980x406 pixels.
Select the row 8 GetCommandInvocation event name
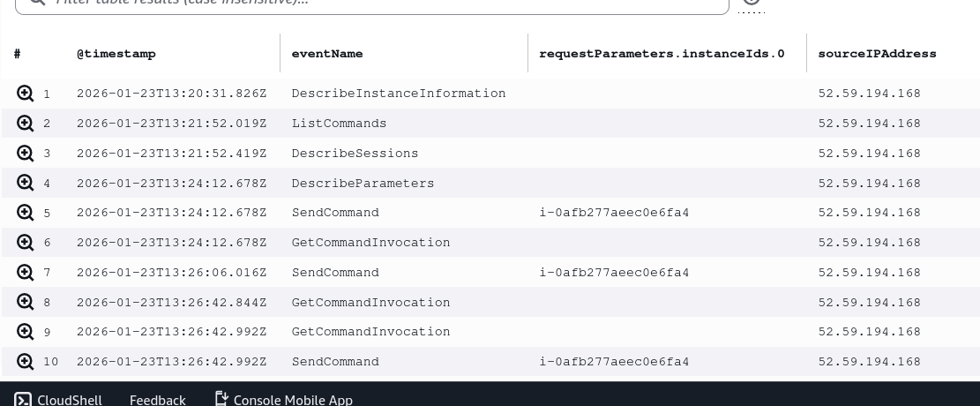coord(370,303)
